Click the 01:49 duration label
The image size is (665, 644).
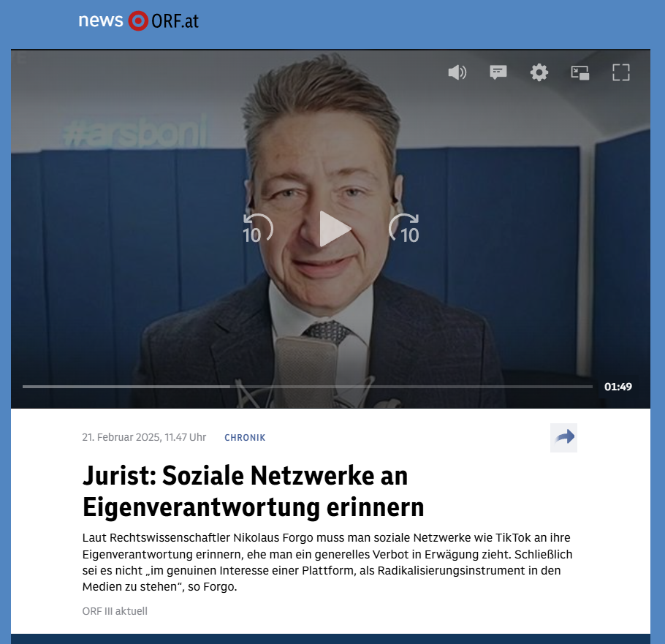point(617,387)
